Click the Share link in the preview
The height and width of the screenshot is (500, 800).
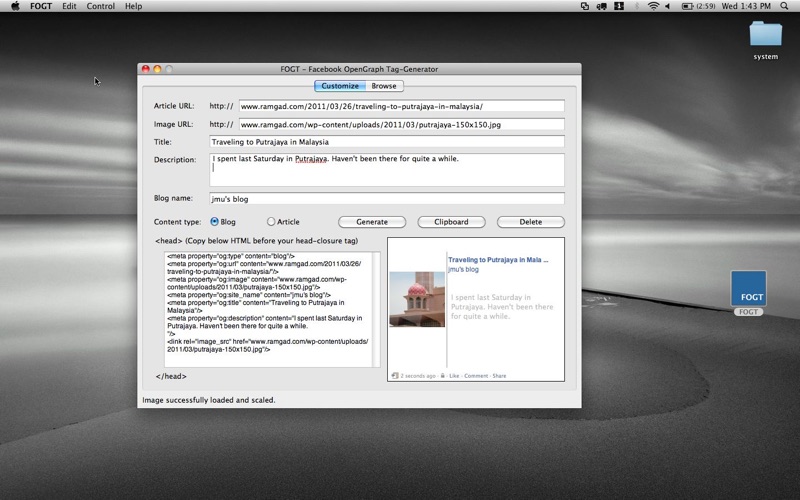(x=499, y=376)
